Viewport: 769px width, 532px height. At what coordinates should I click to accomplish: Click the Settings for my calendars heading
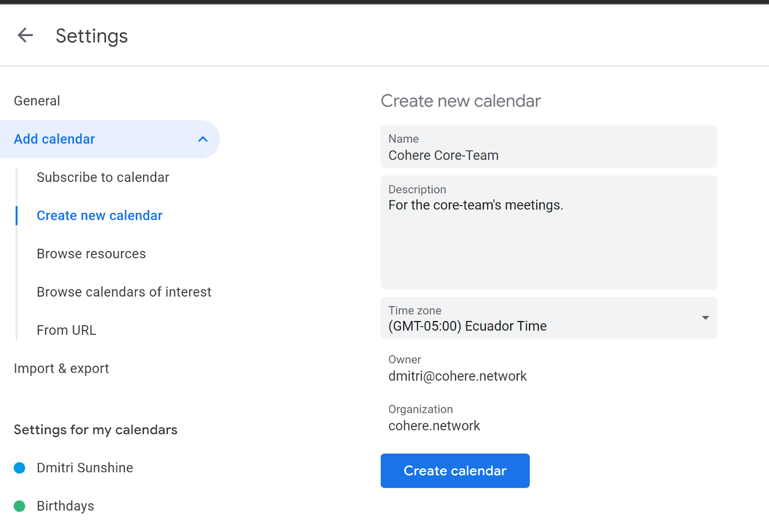coord(96,430)
